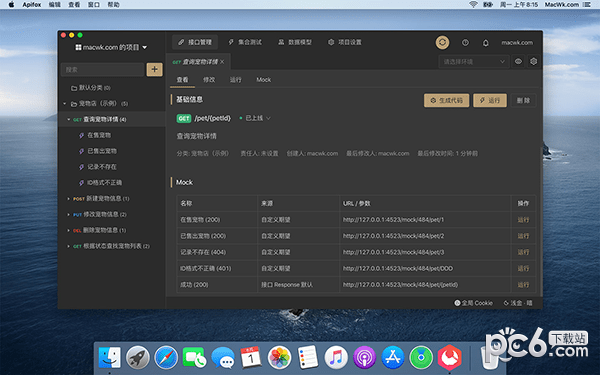Click the lightning icon beside 在售宠物
This screenshot has height=375, width=600.
[82, 135]
